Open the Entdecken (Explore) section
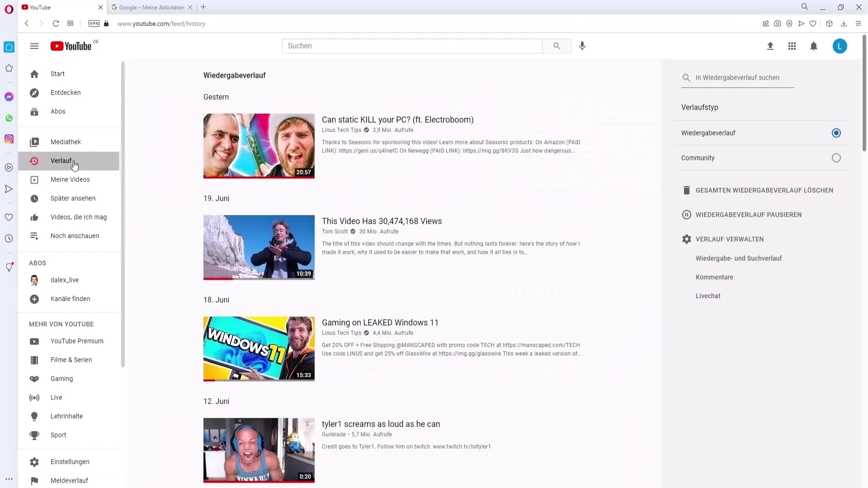Image resolution: width=868 pixels, height=488 pixels. (66, 92)
